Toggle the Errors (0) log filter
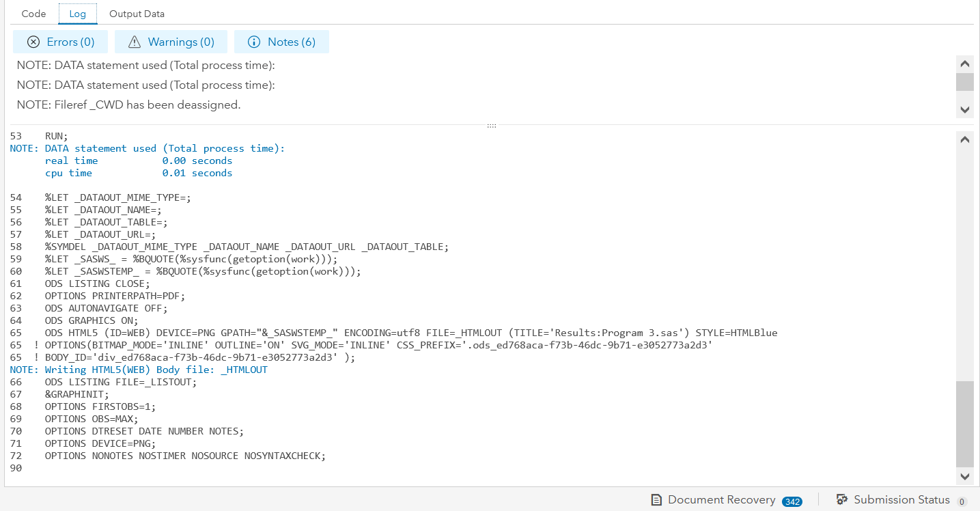 coord(60,42)
